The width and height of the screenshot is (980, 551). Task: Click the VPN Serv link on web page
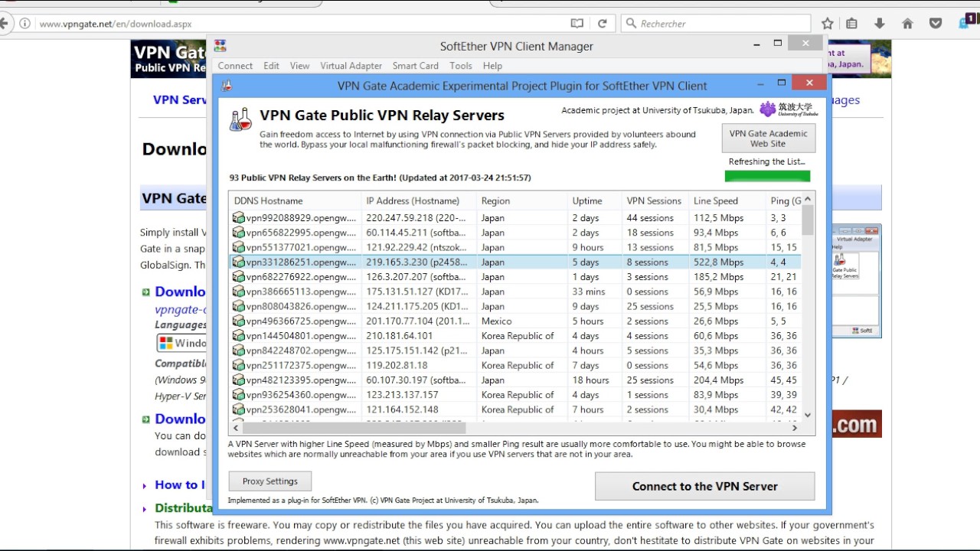click(x=180, y=99)
